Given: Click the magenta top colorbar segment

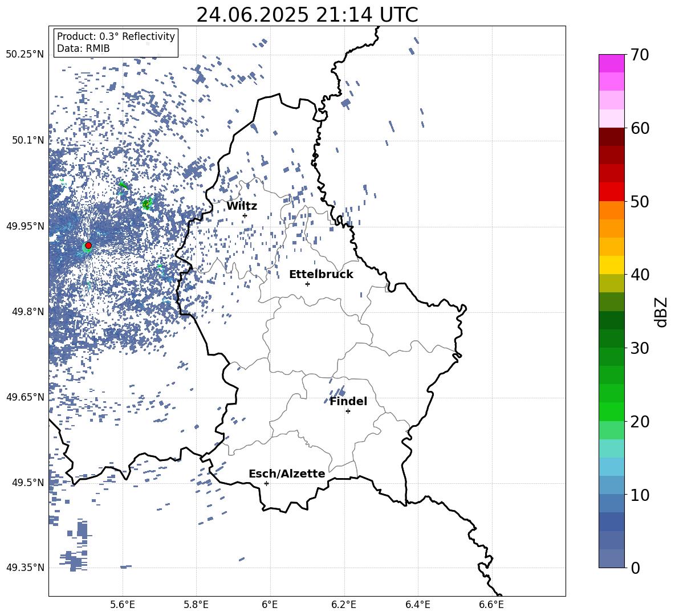Looking at the screenshot, I should click(x=611, y=63).
